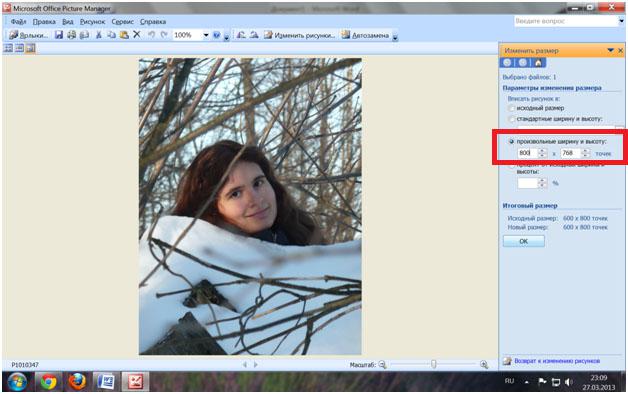Switch to Filmstrip view icon
This screenshot has height=394, width=628.
[x=19, y=48]
